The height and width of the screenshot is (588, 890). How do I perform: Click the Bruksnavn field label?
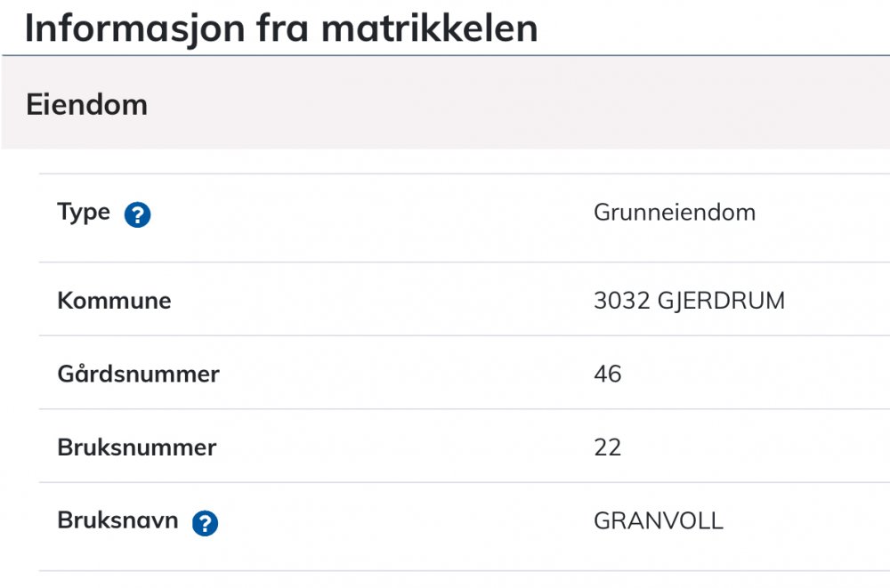117,520
